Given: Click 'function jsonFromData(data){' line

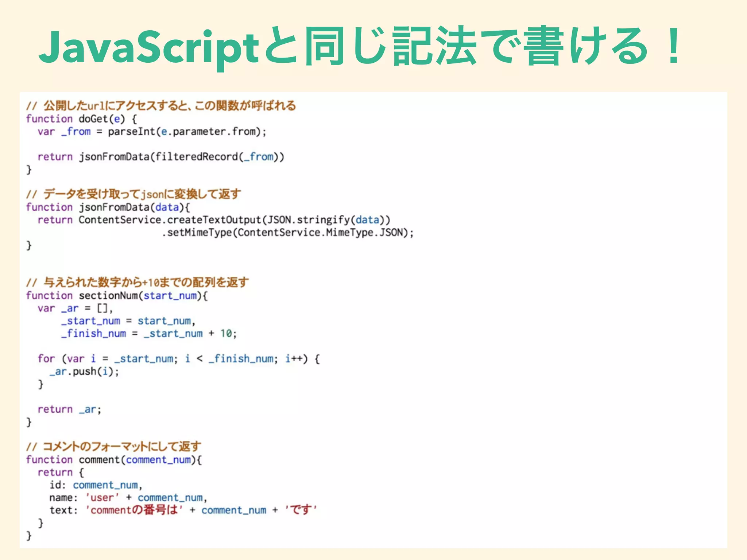Looking at the screenshot, I should pyautogui.click(x=108, y=207).
